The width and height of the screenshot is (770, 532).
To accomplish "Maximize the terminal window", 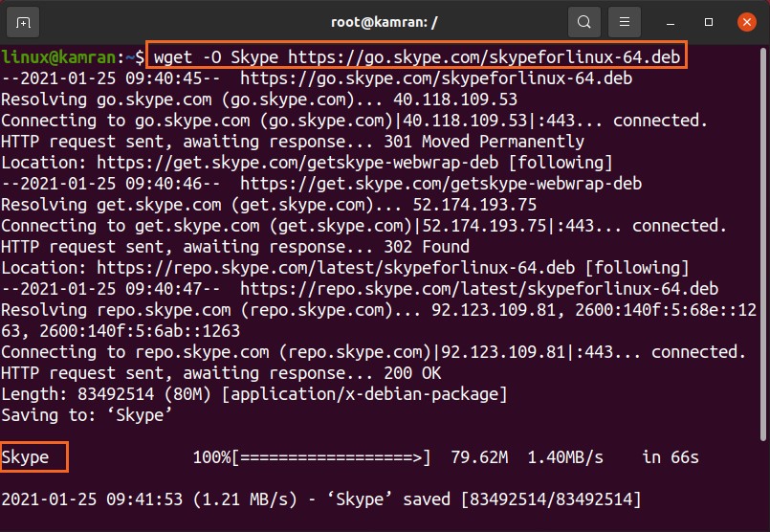I will (x=709, y=21).
